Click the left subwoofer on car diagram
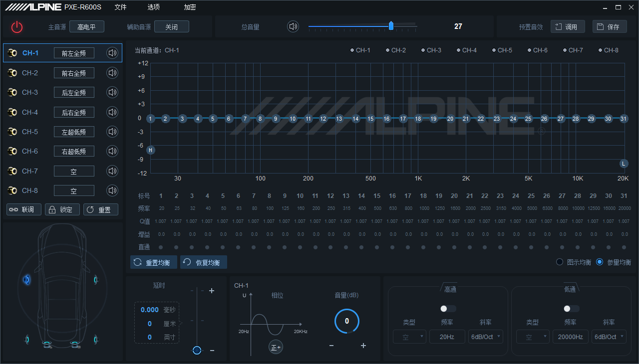Viewport: 639px width, 364px height. [47, 345]
